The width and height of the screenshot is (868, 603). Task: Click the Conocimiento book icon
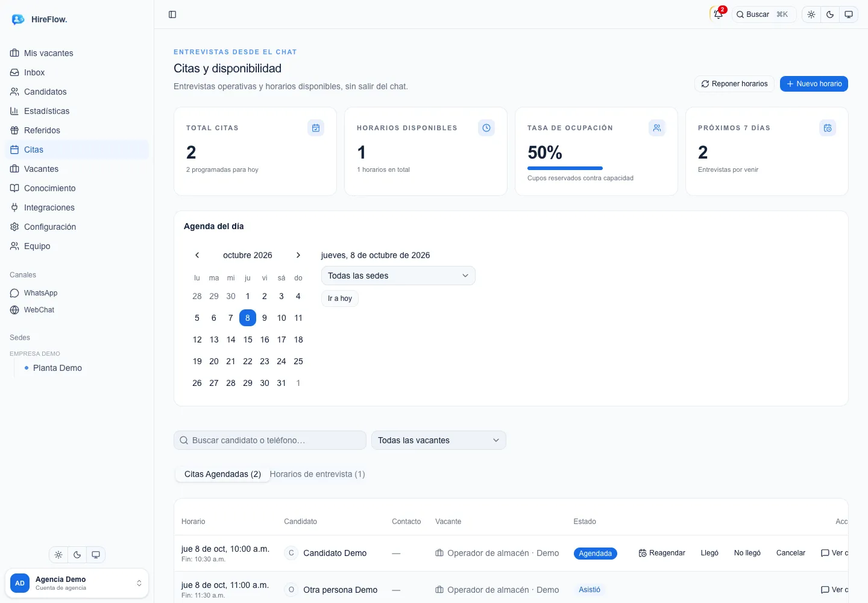pyautogui.click(x=14, y=188)
